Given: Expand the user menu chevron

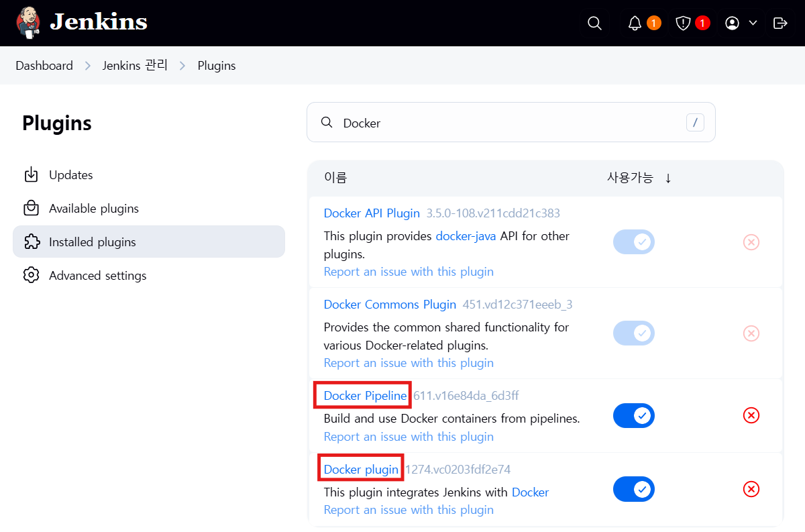Looking at the screenshot, I should coord(753,23).
